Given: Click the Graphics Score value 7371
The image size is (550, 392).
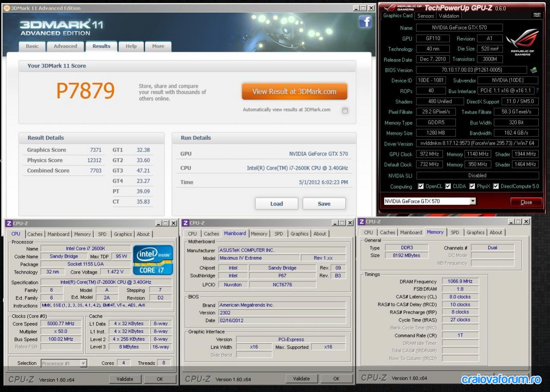Looking at the screenshot, I should tap(95, 150).
